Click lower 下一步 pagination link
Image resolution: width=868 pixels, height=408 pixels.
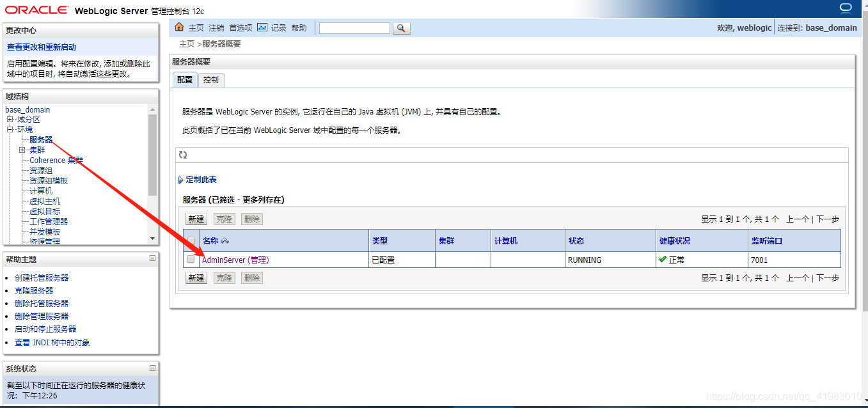pos(828,278)
